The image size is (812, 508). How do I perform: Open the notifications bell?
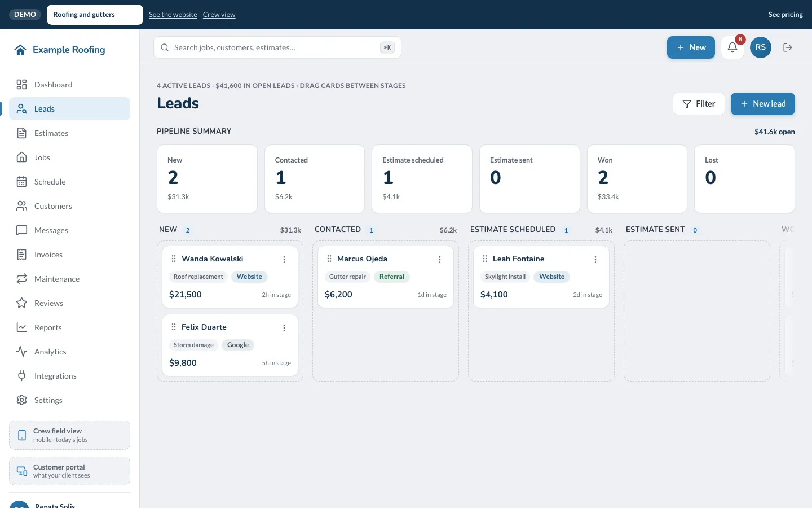[x=732, y=47]
